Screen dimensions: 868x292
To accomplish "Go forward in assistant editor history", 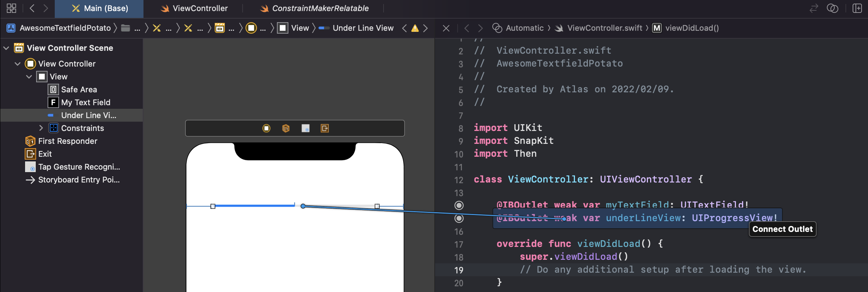I will 481,28.
